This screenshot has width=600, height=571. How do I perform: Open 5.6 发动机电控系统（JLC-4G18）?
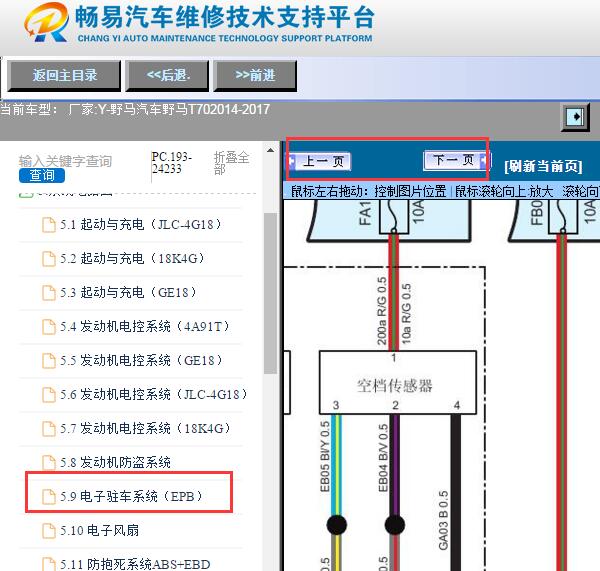154,394
